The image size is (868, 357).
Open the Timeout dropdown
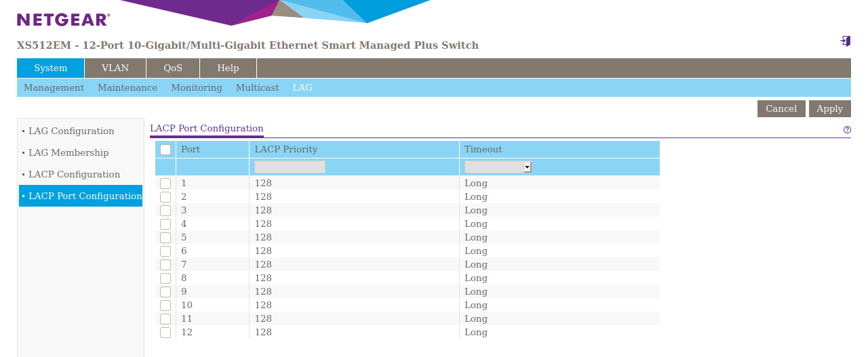[x=498, y=167]
